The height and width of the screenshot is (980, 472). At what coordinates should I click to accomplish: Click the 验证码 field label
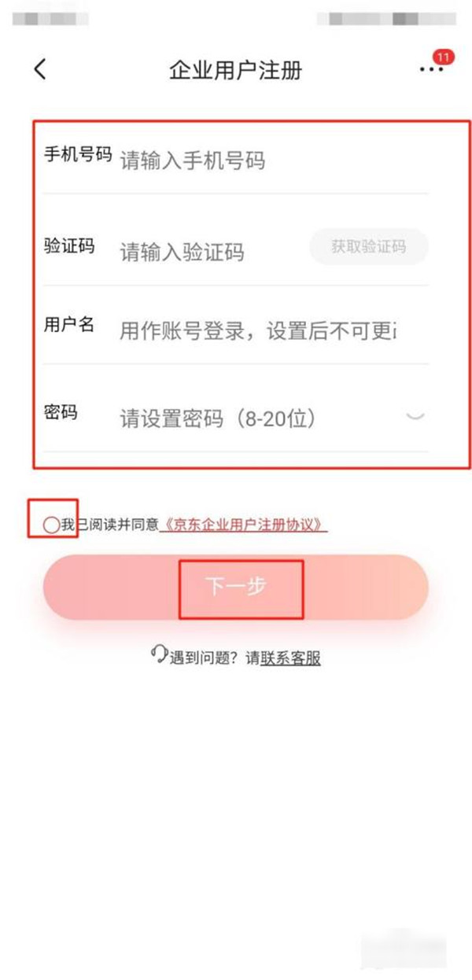(x=68, y=247)
